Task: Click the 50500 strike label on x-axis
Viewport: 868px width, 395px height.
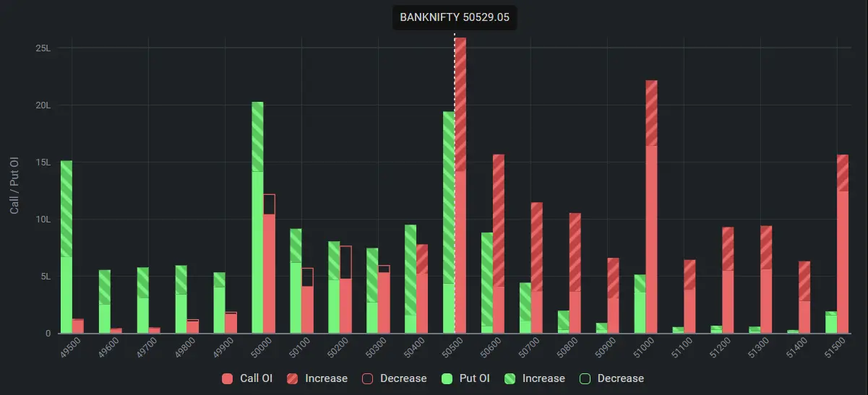Action: pyautogui.click(x=449, y=347)
